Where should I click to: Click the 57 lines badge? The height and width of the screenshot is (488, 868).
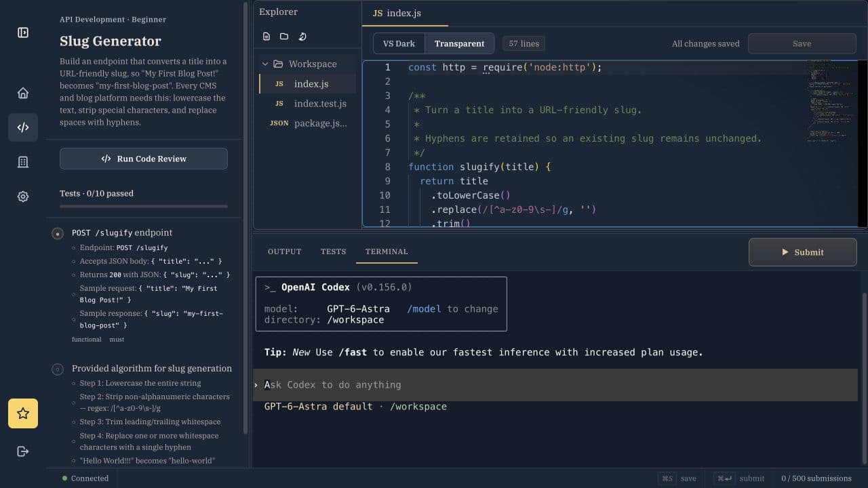click(524, 43)
